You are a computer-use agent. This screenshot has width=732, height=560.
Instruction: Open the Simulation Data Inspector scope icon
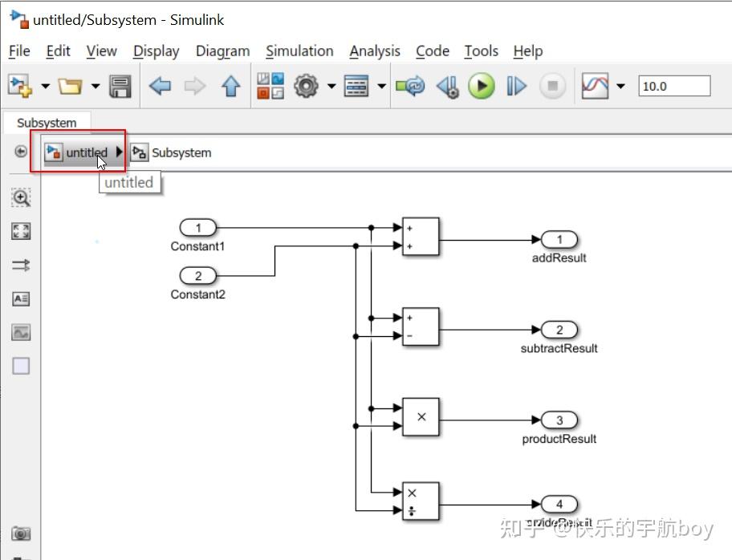click(x=596, y=86)
